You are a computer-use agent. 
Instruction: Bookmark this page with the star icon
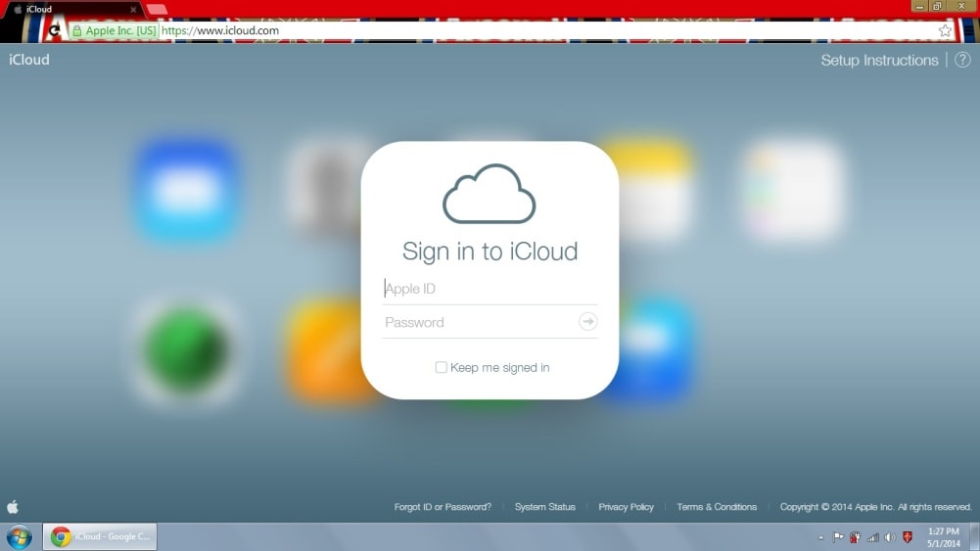tap(945, 30)
